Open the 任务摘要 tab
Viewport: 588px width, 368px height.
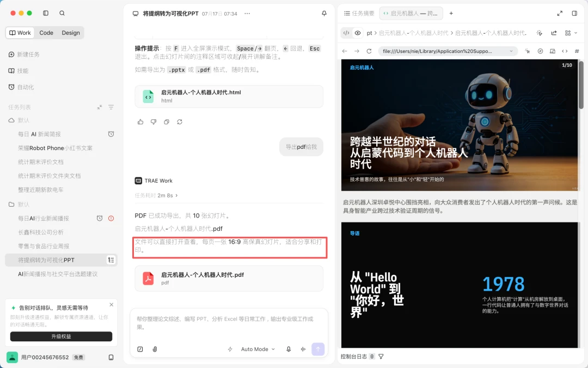tap(359, 13)
